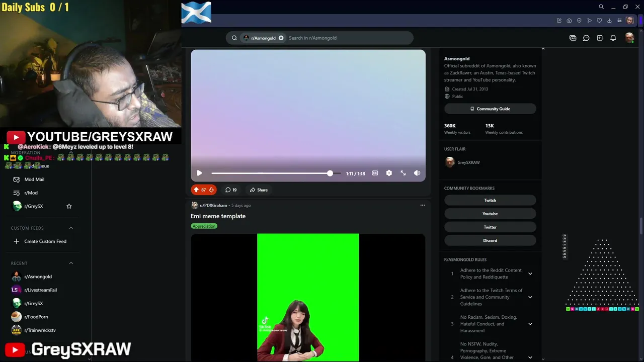Image resolution: width=644 pixels, height=362 pixels.
Task: Click the search magnifier icon
Action: coord(234,38)
